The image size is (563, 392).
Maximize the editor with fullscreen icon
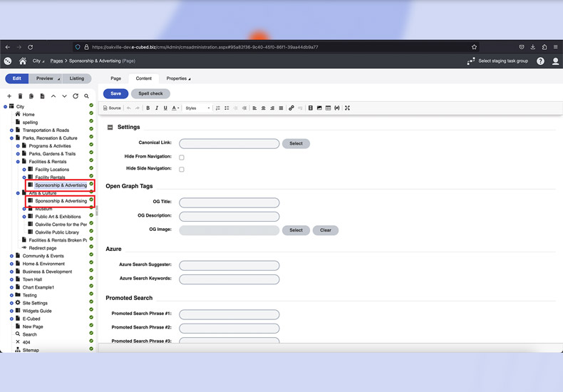347,108
